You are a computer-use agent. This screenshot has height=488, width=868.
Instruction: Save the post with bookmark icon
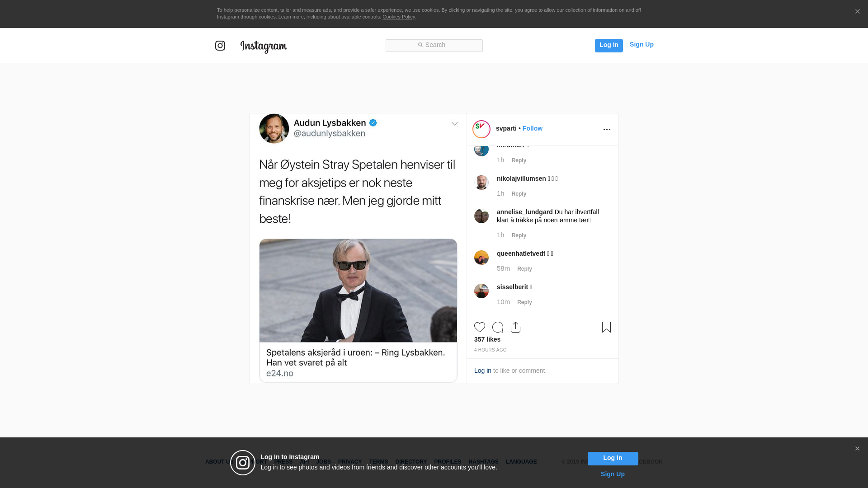coord(606,327)
